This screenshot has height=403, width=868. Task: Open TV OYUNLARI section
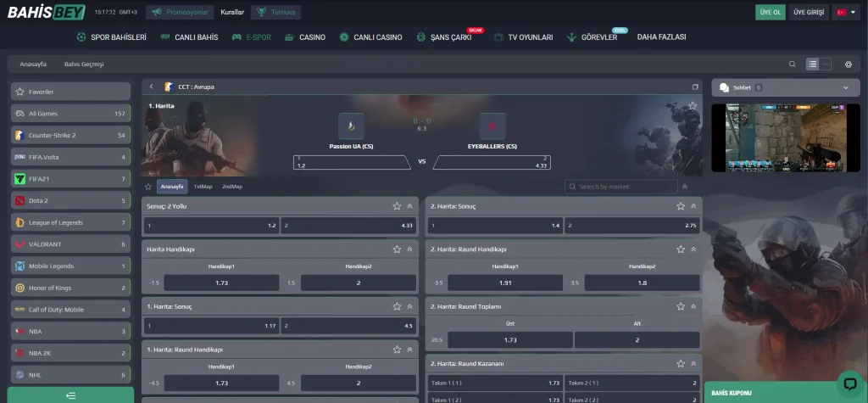[x=524, y=37]
